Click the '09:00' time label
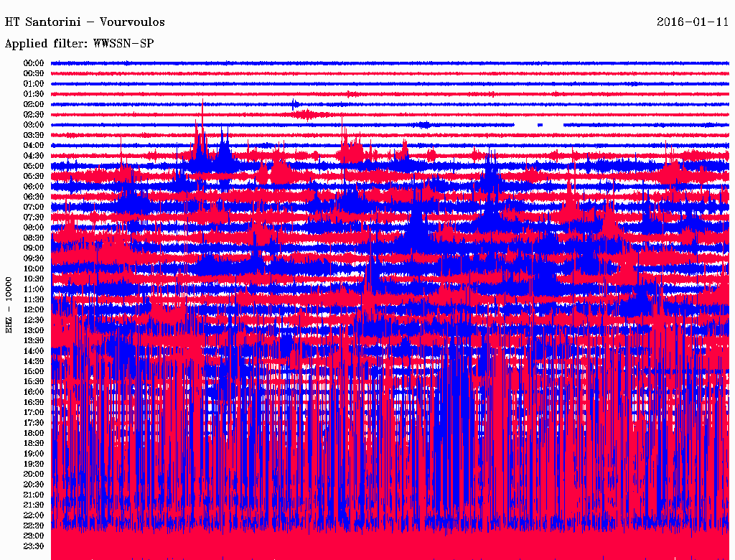This screenshot has height=560, width=735. 34,248
